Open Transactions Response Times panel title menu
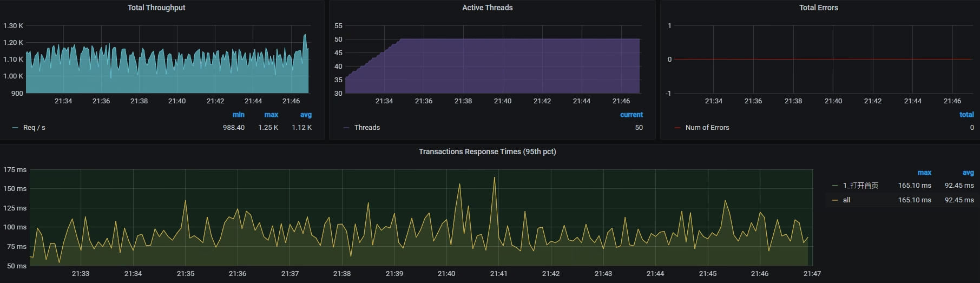This screenshot has width=980, height=283. point(487,152)
